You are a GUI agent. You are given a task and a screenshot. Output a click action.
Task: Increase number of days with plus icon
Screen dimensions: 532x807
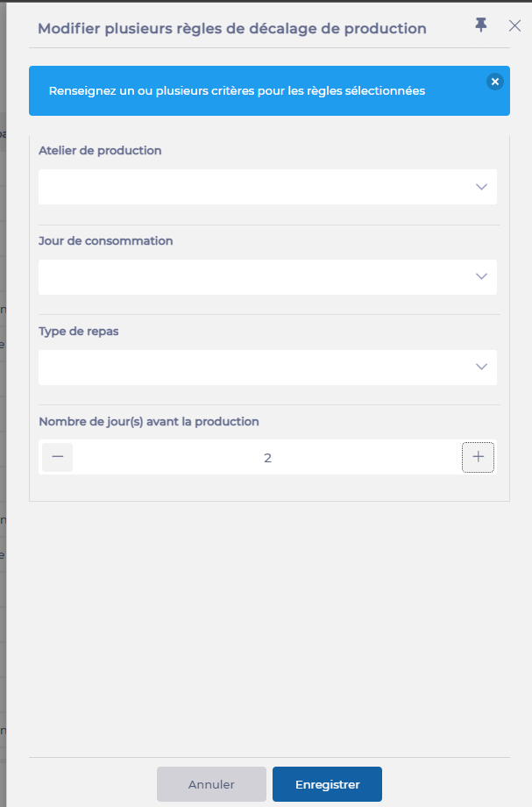pyautogui.click(x=478, y=457)
